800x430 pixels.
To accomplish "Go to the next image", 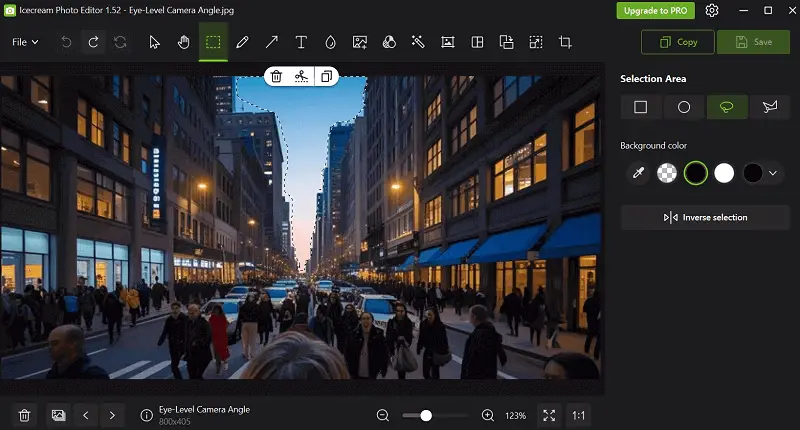I will [x=112, y=415].
